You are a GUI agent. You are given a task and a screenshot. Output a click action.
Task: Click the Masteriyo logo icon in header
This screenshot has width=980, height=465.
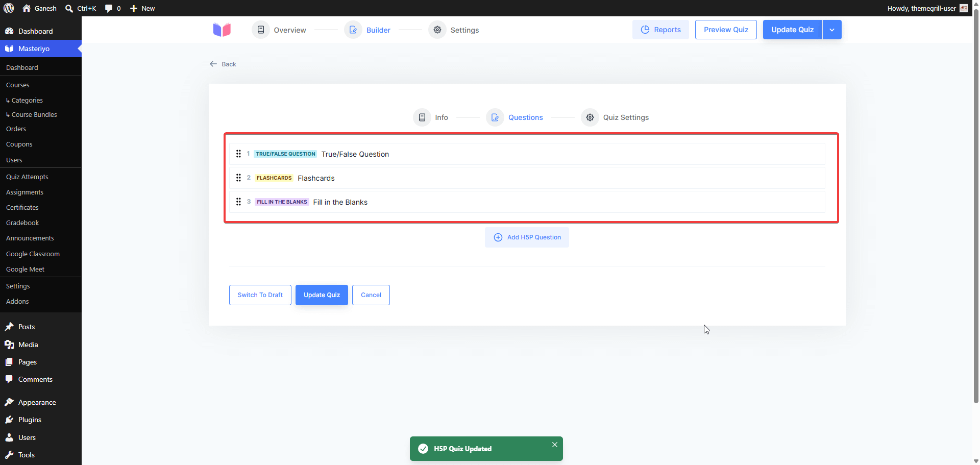(222, 30)
